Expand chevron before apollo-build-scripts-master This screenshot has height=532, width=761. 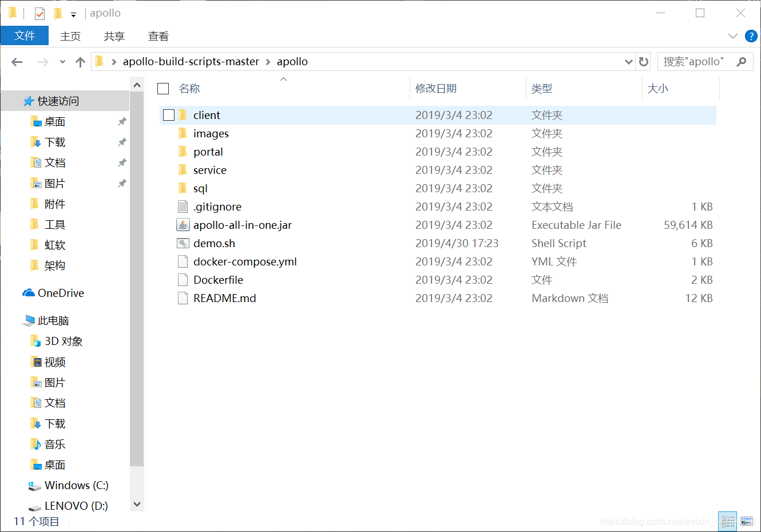(114, 62)
